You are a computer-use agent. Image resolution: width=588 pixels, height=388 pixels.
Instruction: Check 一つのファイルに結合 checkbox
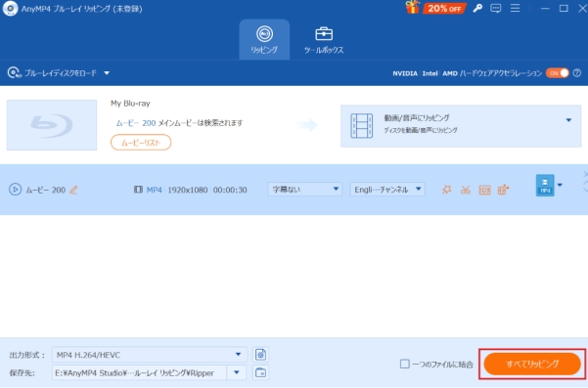point(405,364)
